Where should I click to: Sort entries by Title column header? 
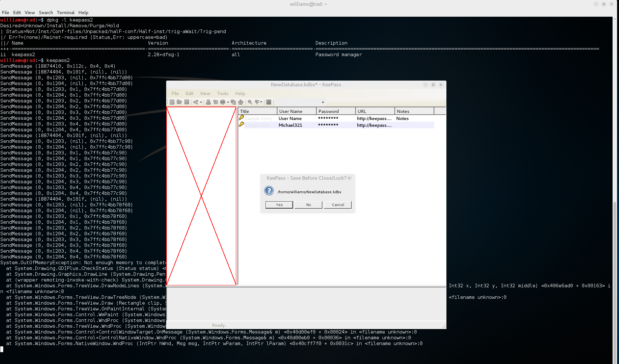[x=257, y=111]
